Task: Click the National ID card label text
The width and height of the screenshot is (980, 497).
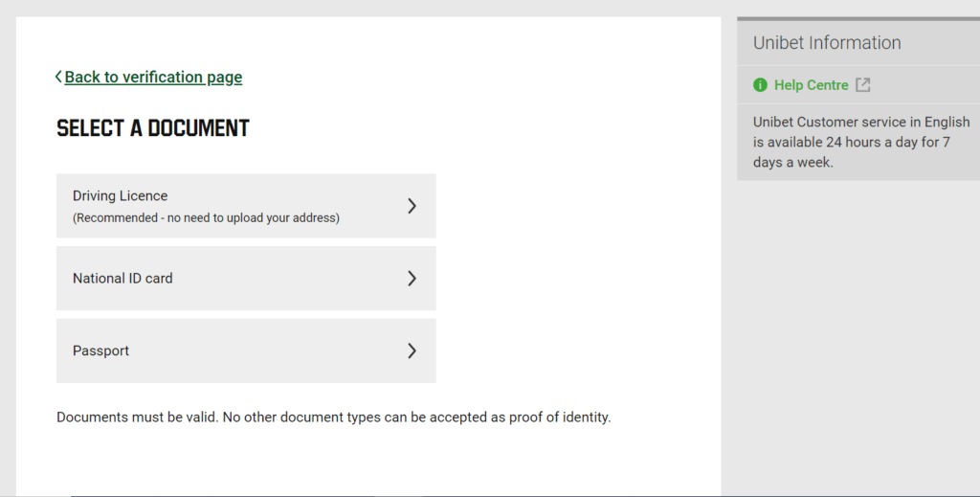Action: coord(122,279)
